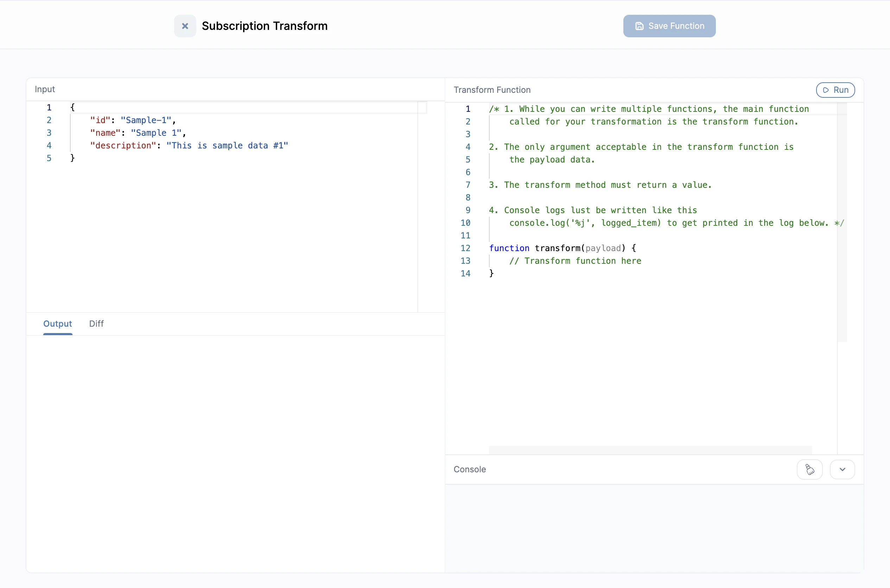Screen dimensions: 890x588
Task: Click the Input panel header
Action: (x=45, y=89)
